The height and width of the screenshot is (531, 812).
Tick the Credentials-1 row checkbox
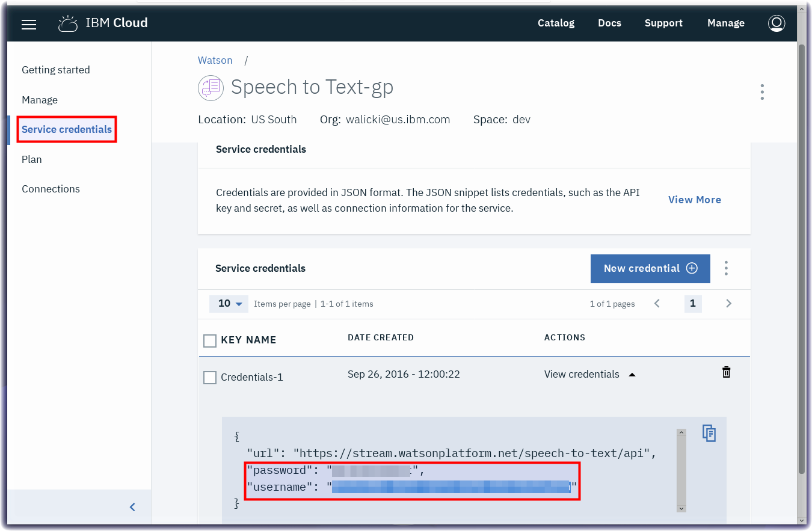[209, 378]
